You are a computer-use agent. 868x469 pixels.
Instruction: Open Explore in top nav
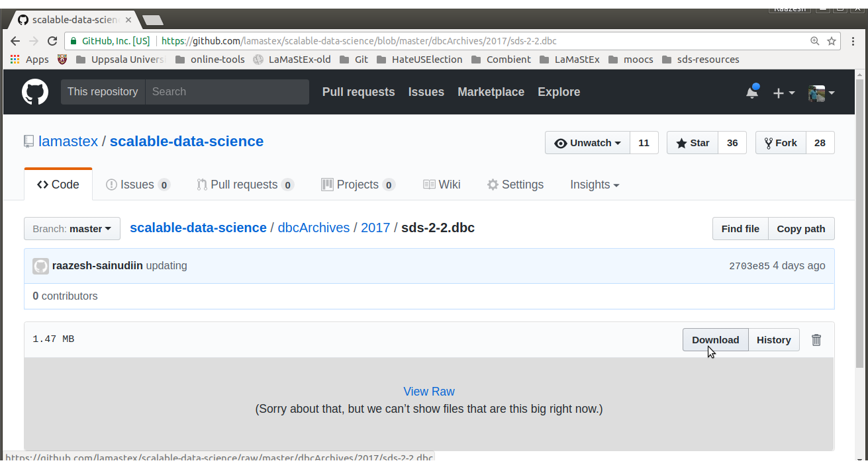tap(559, 92)
